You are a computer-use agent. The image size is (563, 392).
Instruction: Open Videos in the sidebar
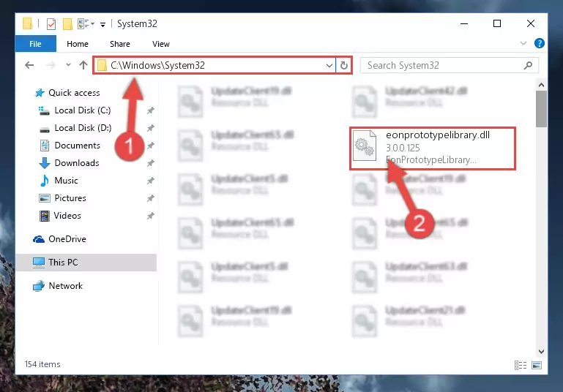click(x=60, y=216)
